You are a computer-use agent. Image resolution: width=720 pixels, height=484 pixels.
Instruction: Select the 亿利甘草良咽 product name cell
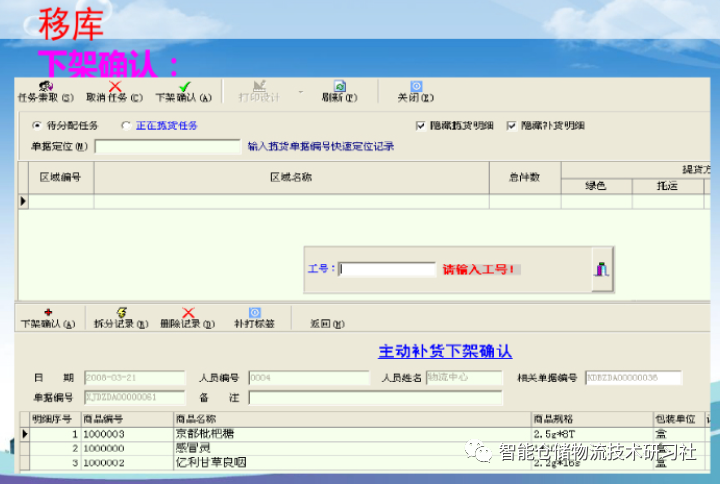click(x=353, y=462)
